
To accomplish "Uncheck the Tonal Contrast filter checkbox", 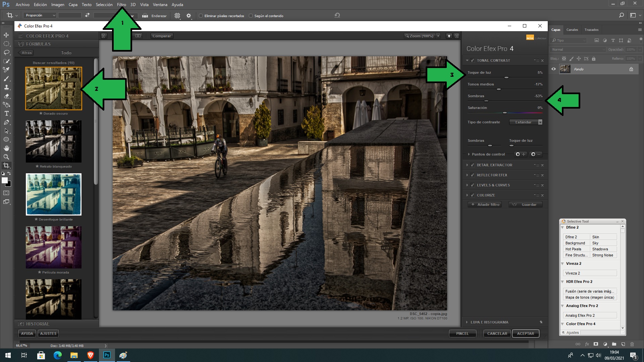I will point(472,60).
